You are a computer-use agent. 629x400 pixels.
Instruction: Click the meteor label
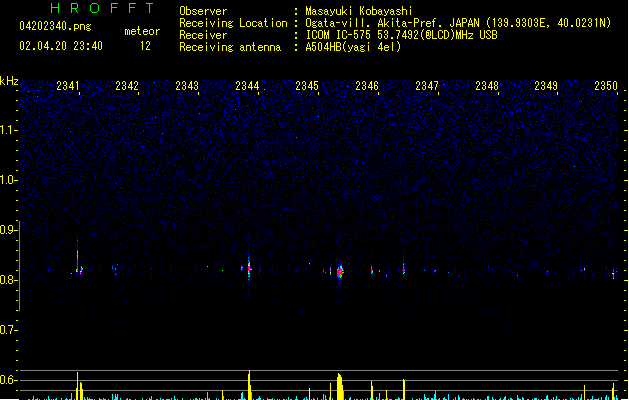142,31
